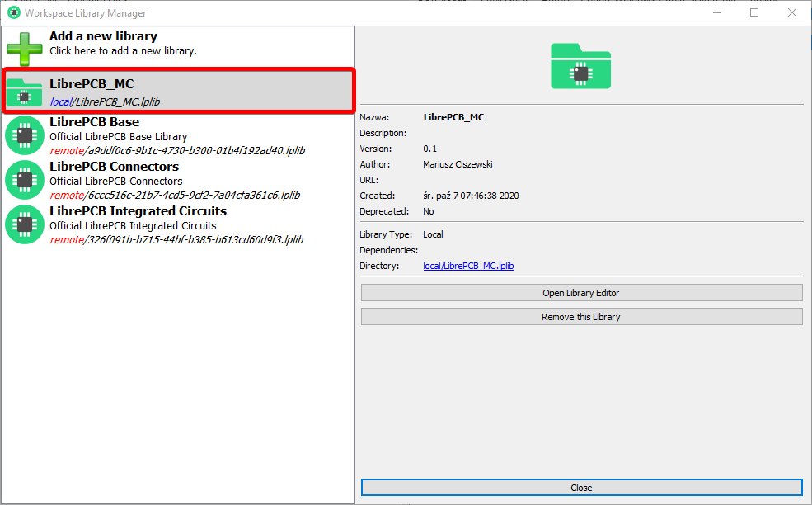The height and width of the screenshot is (505, 812).
Task: Click the 'Add a new library' heading
Action: [x=104, y=35]
